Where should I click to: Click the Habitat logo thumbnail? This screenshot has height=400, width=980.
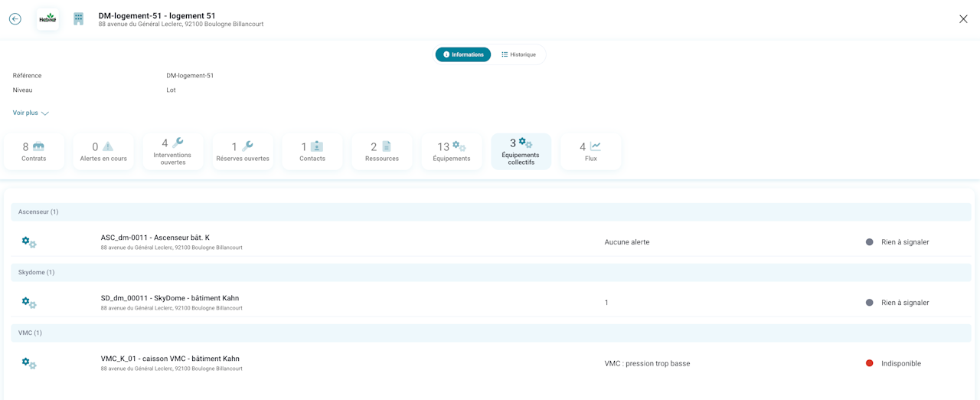tap(47, 19)
